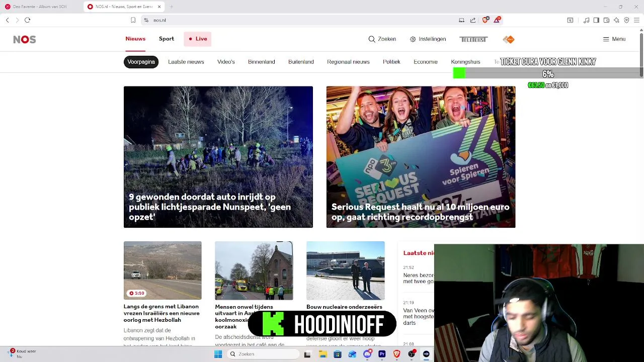Open the Brave hamburger main menu
This screenshot has width=644, height=362.
(x=636, y=20)
